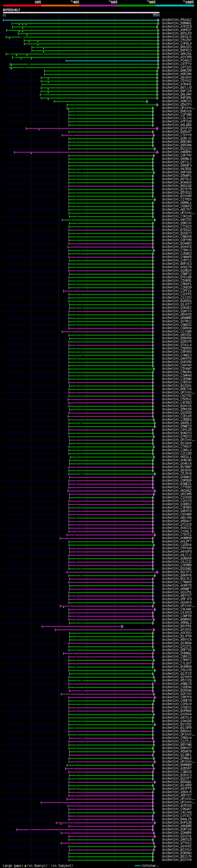This screenshot has height=868, width=197.
Task: Select label UniRef100_C7GYY9
Action: click(x=177, y=135)
